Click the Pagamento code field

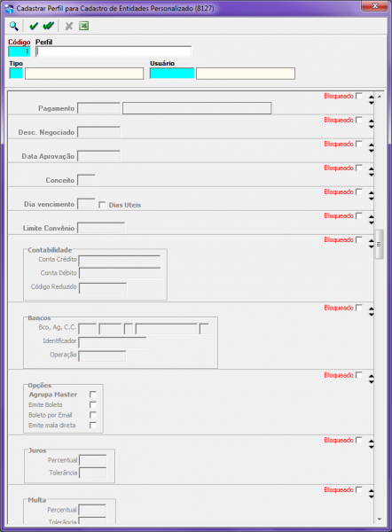[x=98, y=108]
